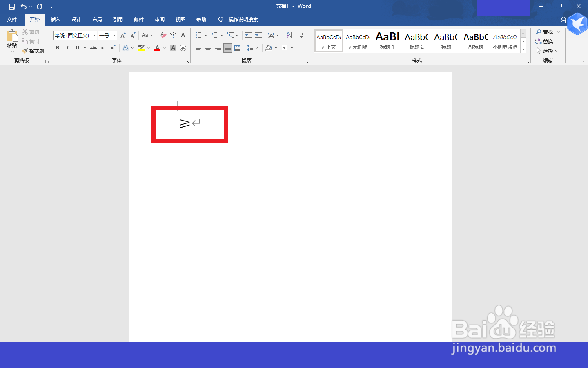Switch to the 邮件 tab

pos(139,20)
